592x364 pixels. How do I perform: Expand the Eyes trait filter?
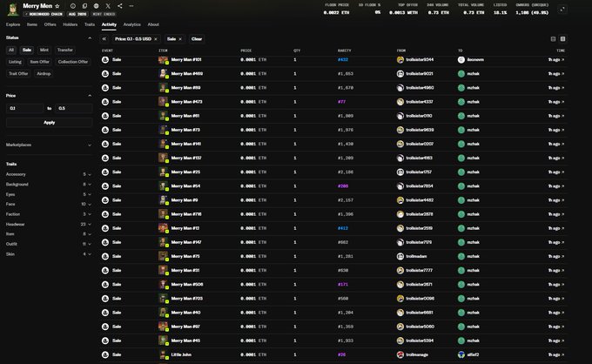pos(49,194)
